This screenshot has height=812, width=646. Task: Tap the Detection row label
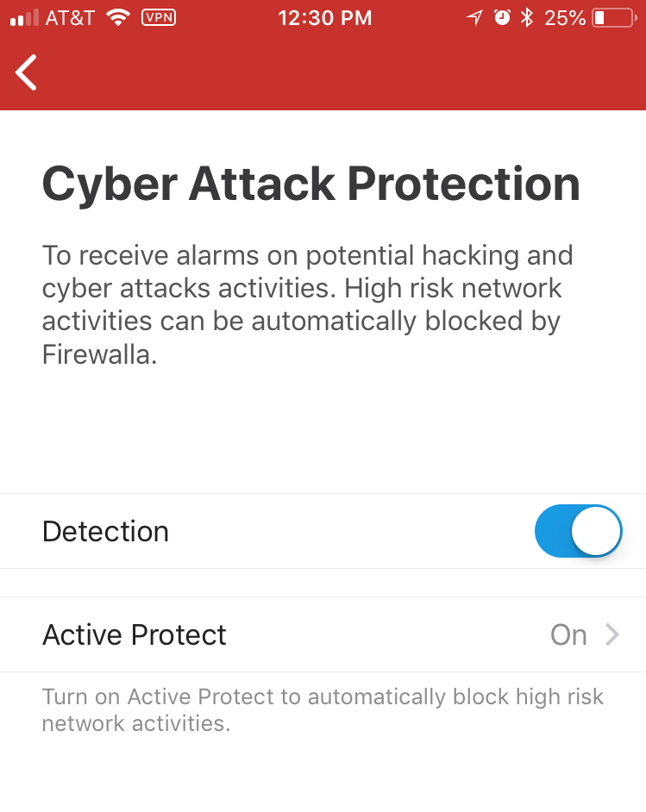(x=106, y=531)
